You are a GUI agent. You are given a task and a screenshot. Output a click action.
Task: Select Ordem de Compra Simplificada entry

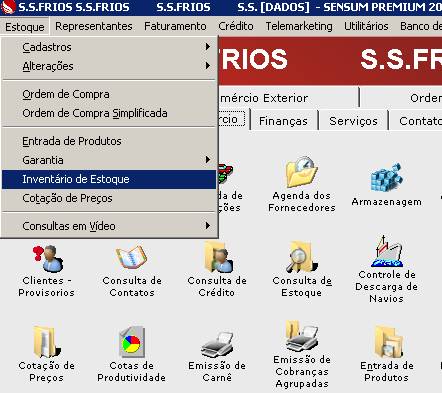point(109,113)
